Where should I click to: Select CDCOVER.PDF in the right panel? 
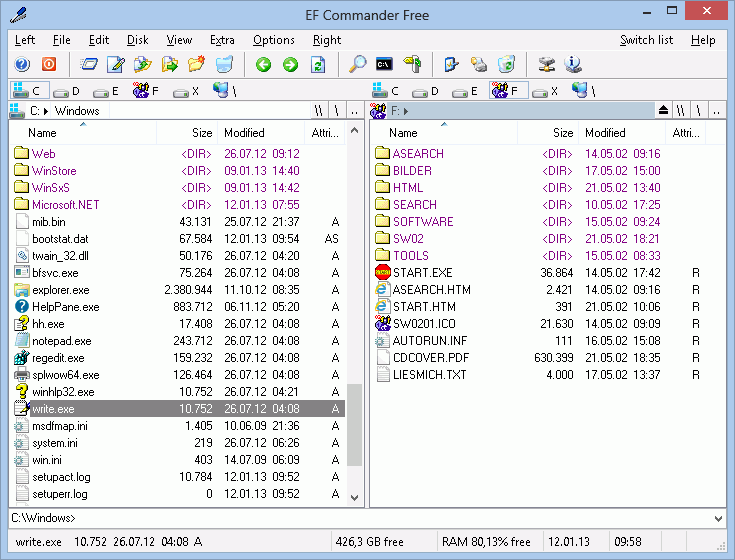[x=539, y=358]
